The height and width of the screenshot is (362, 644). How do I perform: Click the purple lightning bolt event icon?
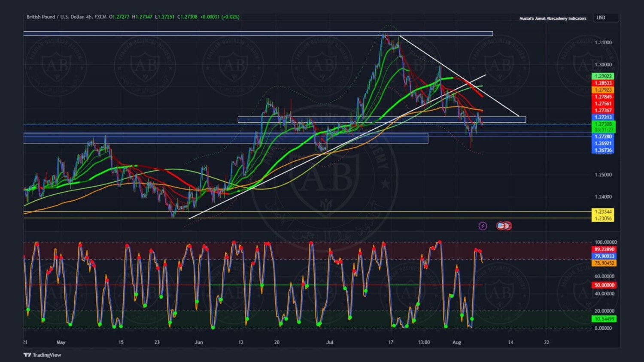pyautogui.click(x=483, y=226)
